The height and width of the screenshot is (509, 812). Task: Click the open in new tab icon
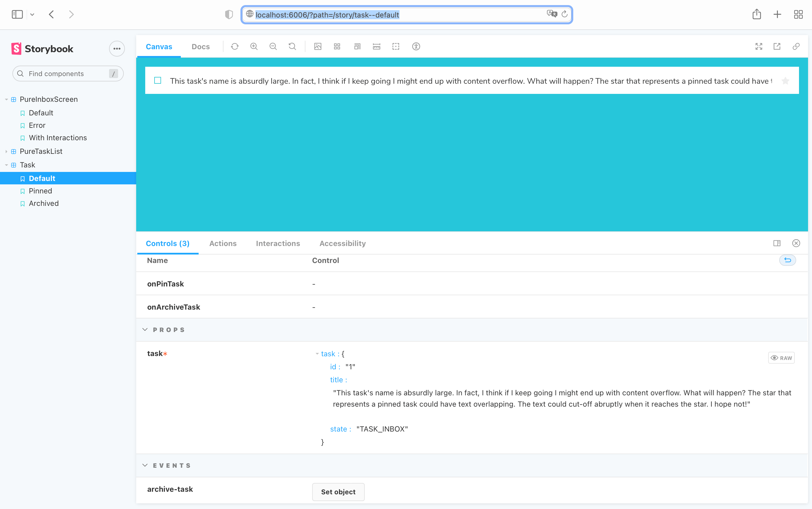pos(777,46)
